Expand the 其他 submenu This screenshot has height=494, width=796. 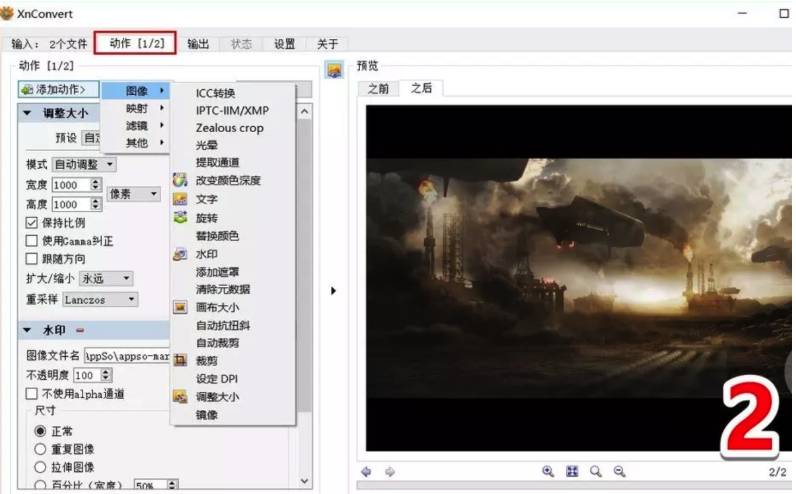tap(136, 143)
